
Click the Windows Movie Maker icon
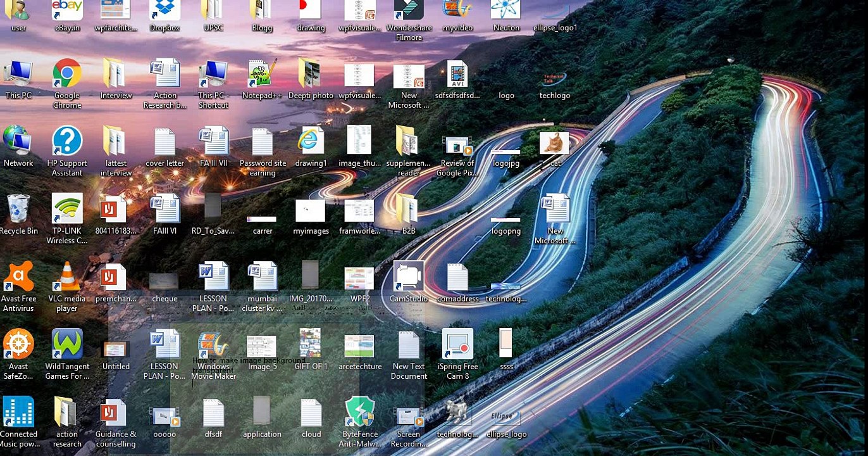pos(213,345)
